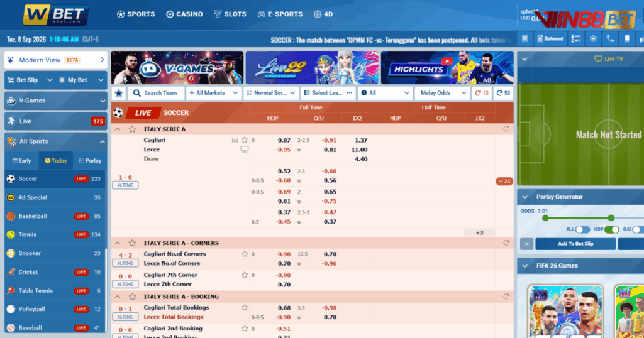This screenshot has height=338, width=644.
Task: Open the Select League dropdown
Action: coord(328,93)
